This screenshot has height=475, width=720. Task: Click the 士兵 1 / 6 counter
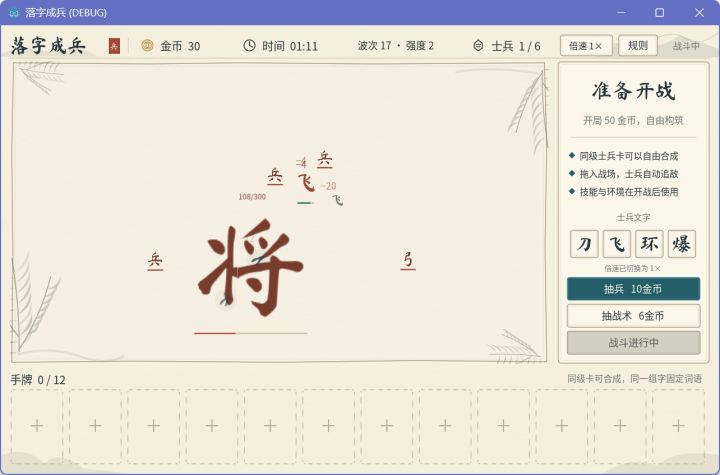coord(516,46)
